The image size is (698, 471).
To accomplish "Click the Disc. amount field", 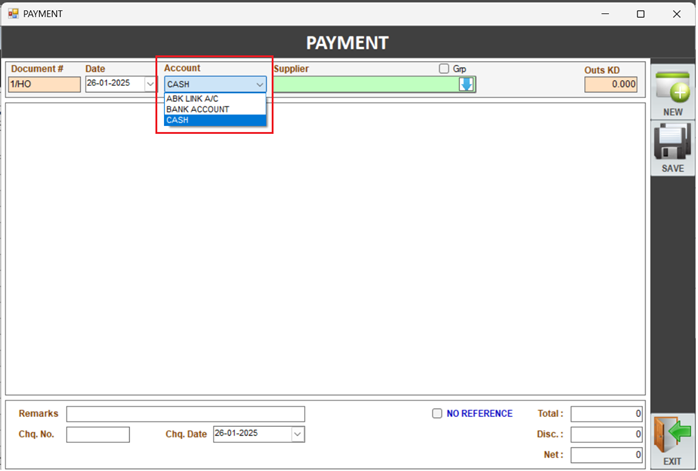I will pos(606,434).
